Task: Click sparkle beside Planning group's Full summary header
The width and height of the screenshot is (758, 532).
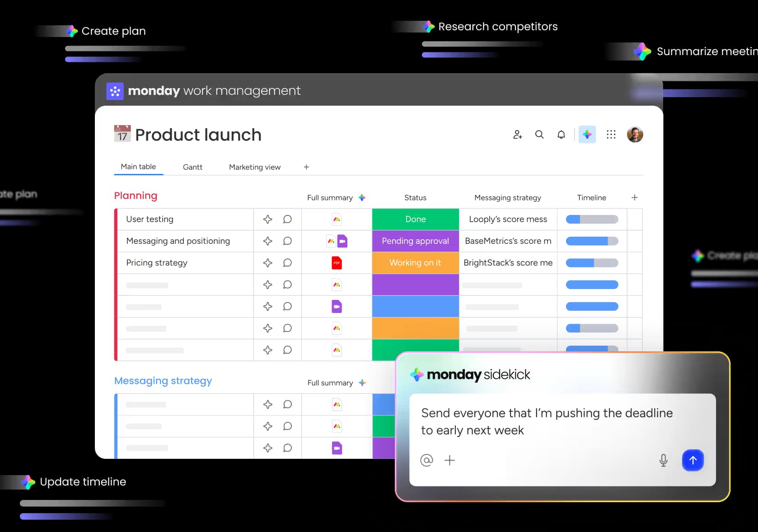Action: coord(362,197)
